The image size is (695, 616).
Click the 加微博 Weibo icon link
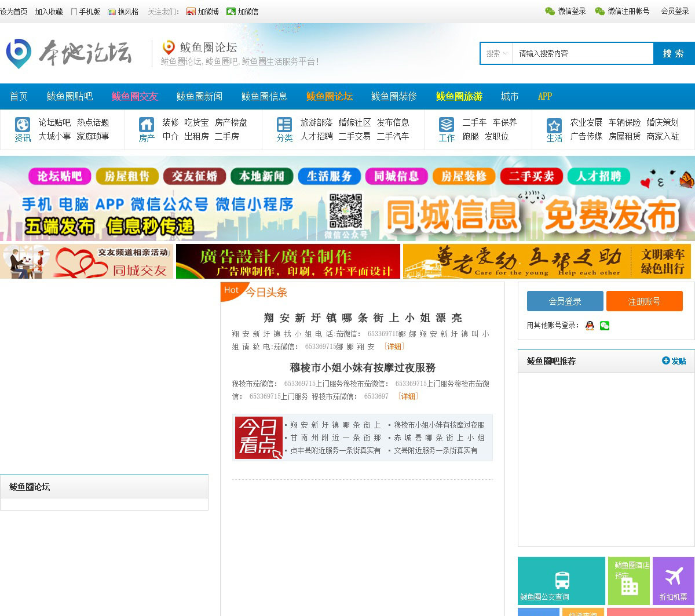tap(203, 12)
